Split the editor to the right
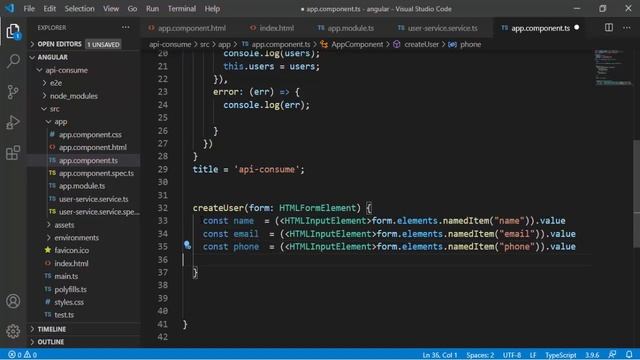The width and height of the screenshot is (640, 360). coord(609,27)
